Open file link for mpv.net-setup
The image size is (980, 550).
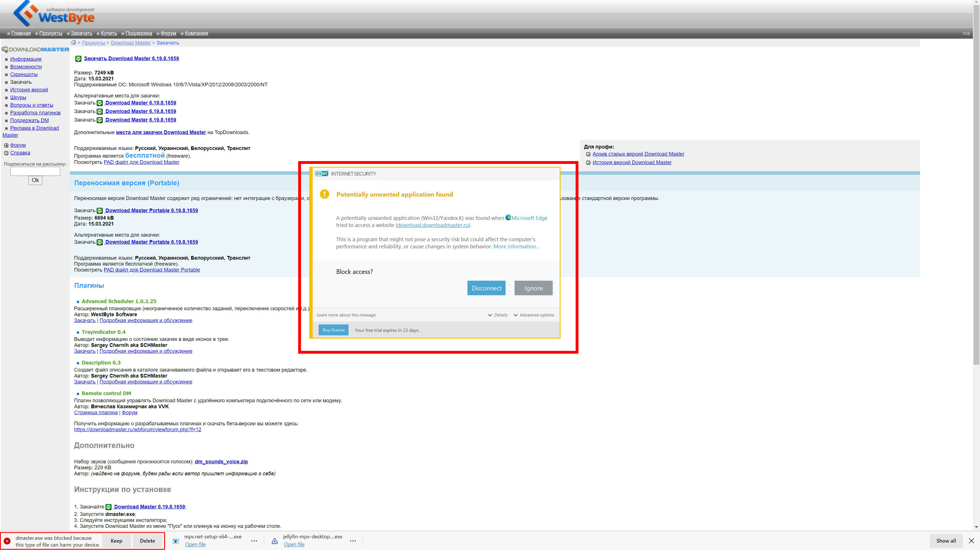coord(195,544)
